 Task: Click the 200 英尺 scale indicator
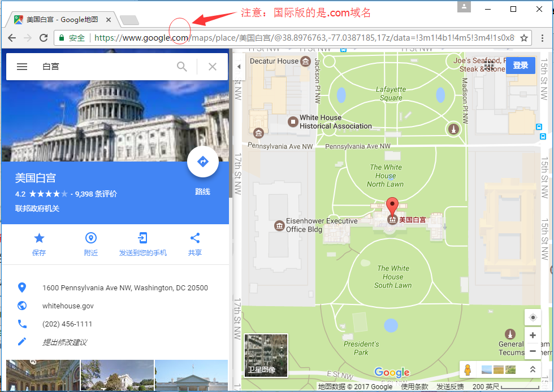[506, 387]
